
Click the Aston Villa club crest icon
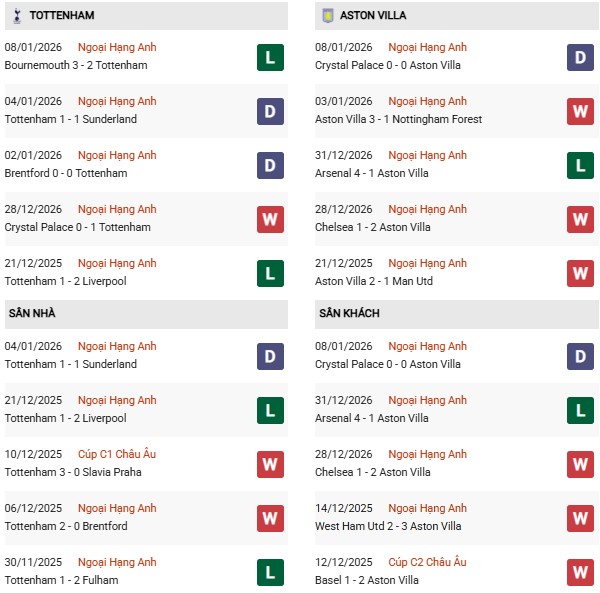coord(327,16)
